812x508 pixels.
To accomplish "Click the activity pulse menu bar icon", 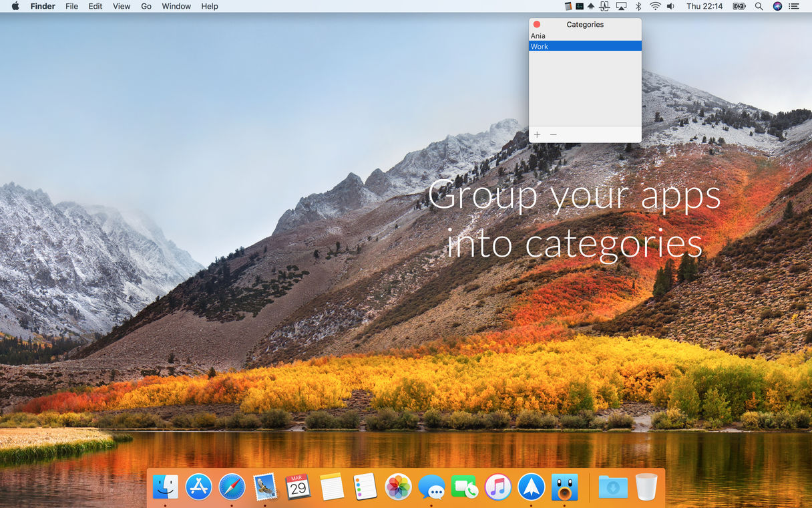I will 605,6.
